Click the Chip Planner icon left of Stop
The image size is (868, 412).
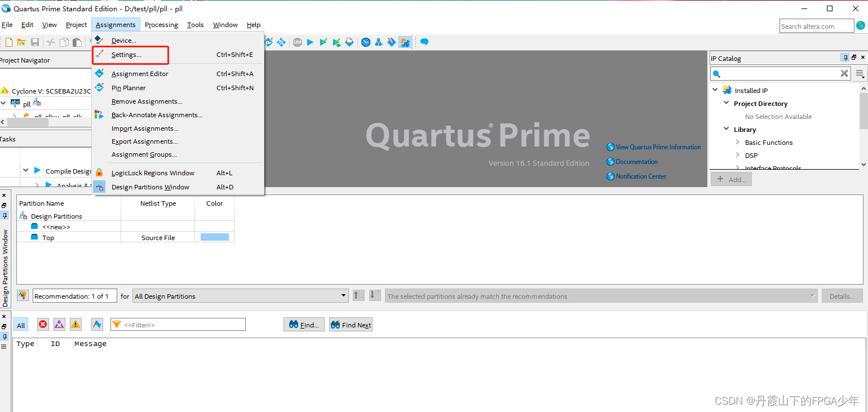[x=281, y=42]
